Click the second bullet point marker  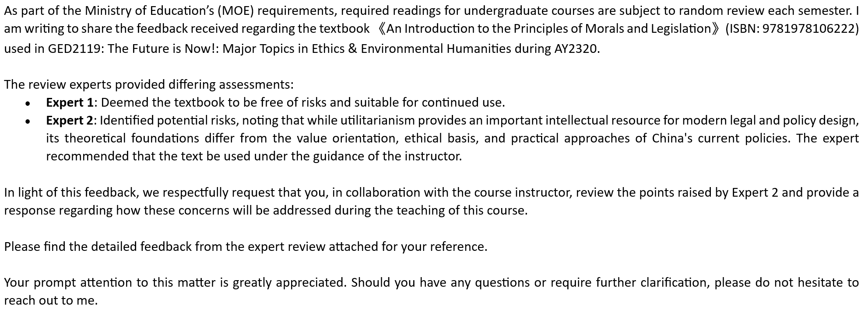coord(28,122)
